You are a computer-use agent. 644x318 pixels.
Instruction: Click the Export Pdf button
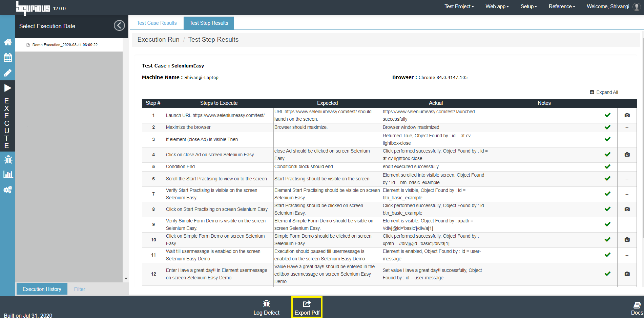pos(307,307)
